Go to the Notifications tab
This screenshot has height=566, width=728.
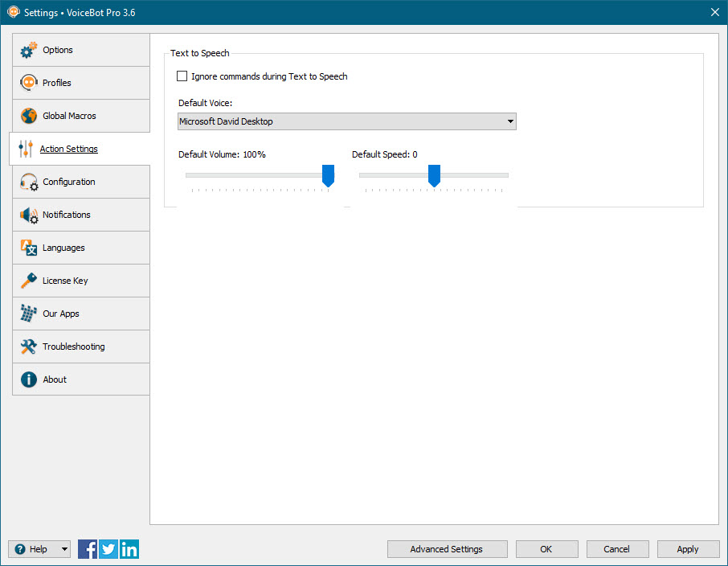[81, 215]
